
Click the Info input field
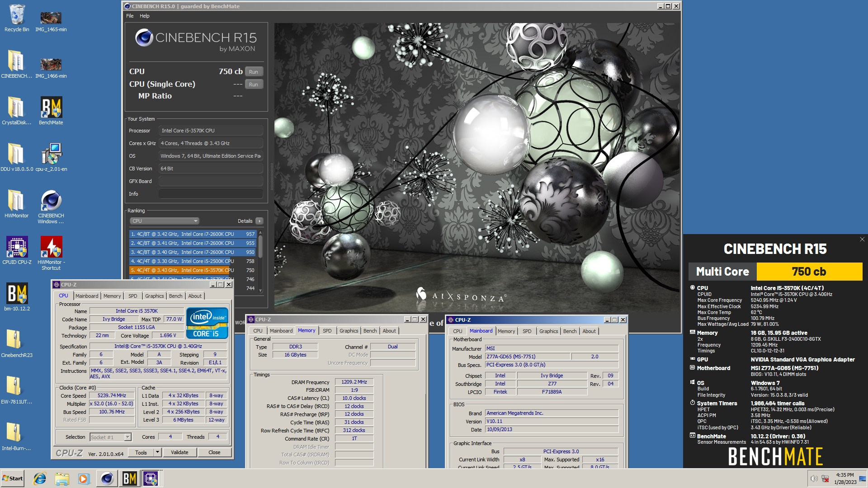tap(211, 194)
